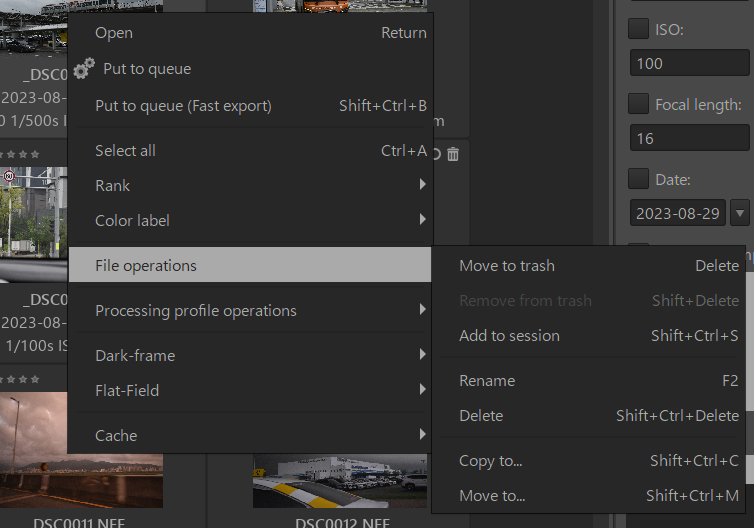Toggle the Date filter checkbox
Viewport: 754px width, 528px height.
tap(638, 179)
